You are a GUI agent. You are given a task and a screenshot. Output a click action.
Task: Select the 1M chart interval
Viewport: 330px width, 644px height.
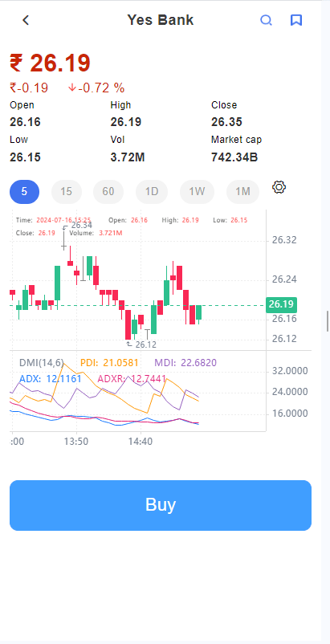(x=243, y=192)
